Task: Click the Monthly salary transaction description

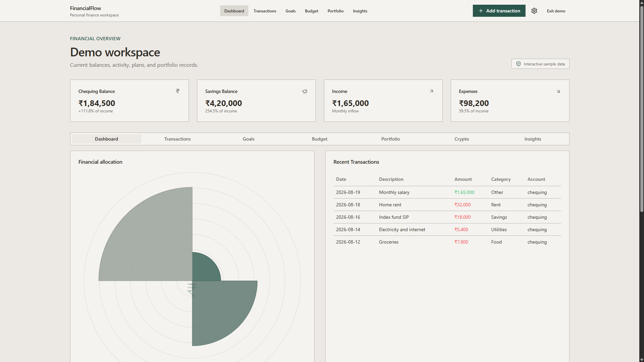Action: (x=394, y=192)
